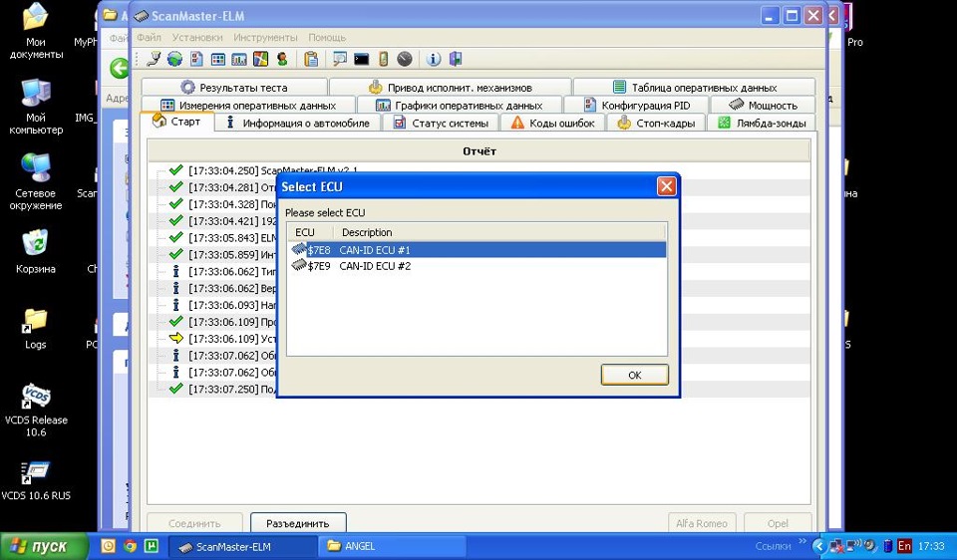This screenshot has height=560, width=957.
Task: Click green back arrow in ANGEL Explorer window
Action: tap(119, 68)
